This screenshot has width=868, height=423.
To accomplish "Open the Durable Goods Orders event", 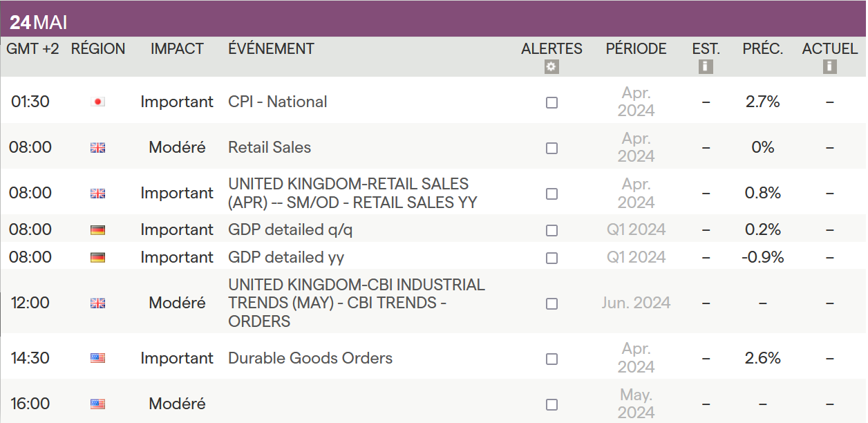I will tap(310, 358).
